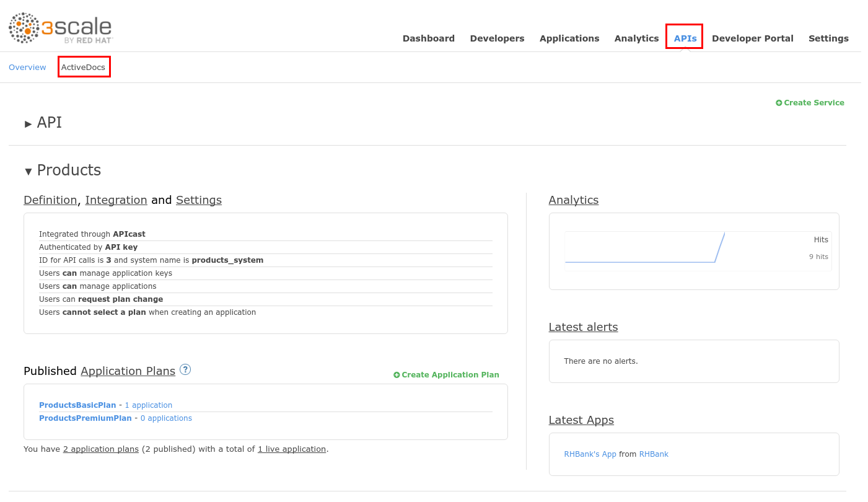Click the Analytics hits chart
The width and height of the screenshot is (868, 502).
[x=644, y=251]
